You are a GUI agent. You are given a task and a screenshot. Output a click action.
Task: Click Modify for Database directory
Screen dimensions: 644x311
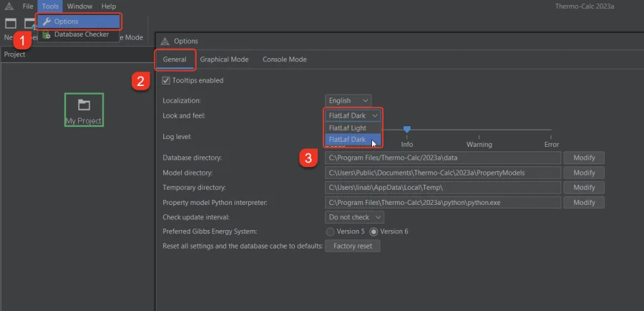coord(584,158)
